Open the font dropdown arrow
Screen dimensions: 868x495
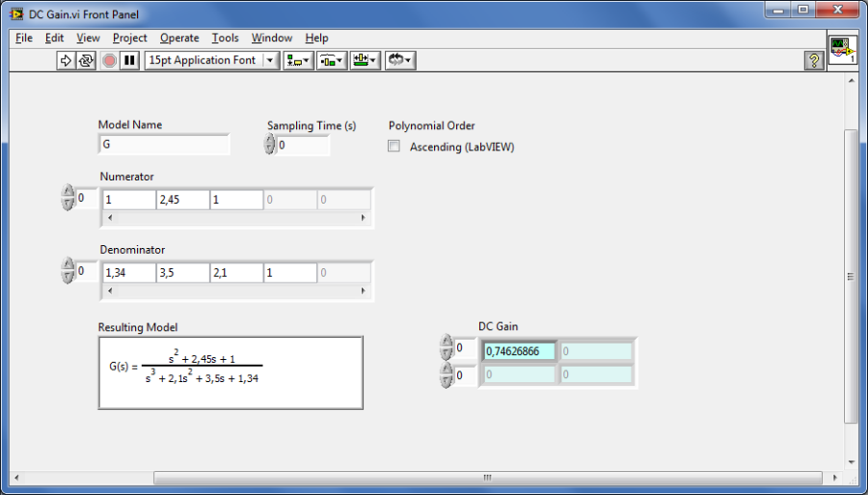click(x=271, y=61)
